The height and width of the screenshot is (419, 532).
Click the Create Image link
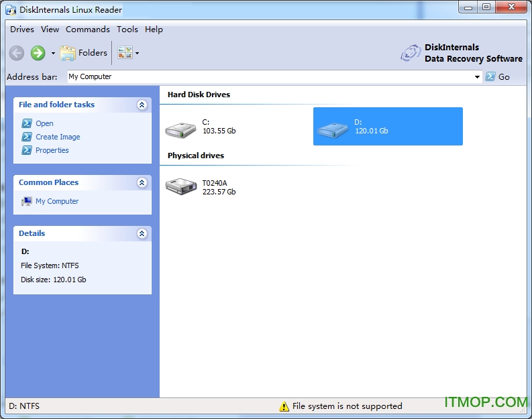pyautogui.click(x=58, y=137)
